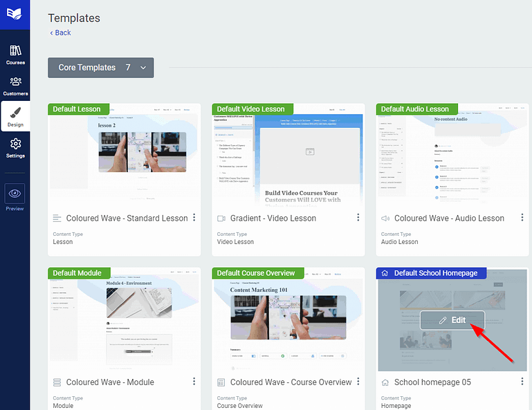Open the Customers section in sidebar
This screenshot has height=410, width=532.
pos(15,86)
